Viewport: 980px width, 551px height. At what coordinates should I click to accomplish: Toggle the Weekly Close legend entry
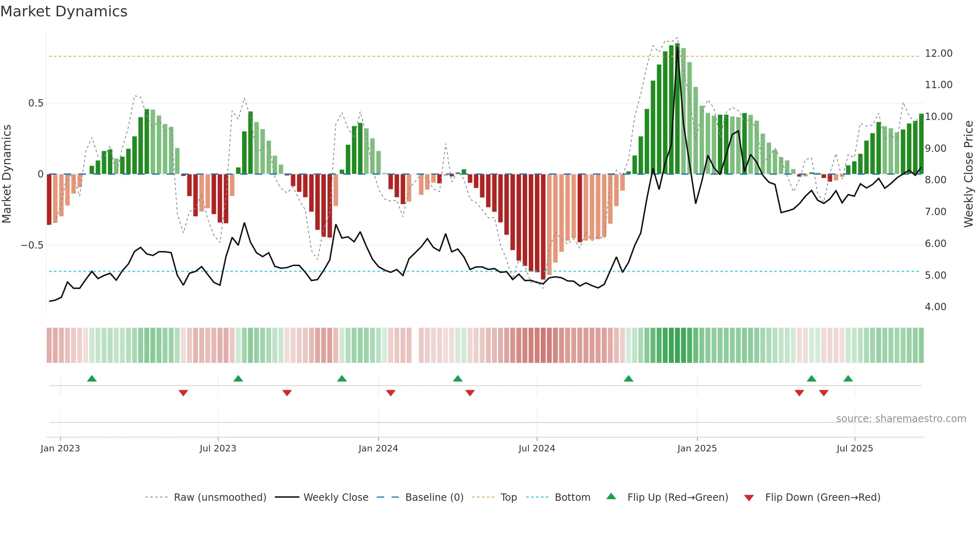[321, 497]
